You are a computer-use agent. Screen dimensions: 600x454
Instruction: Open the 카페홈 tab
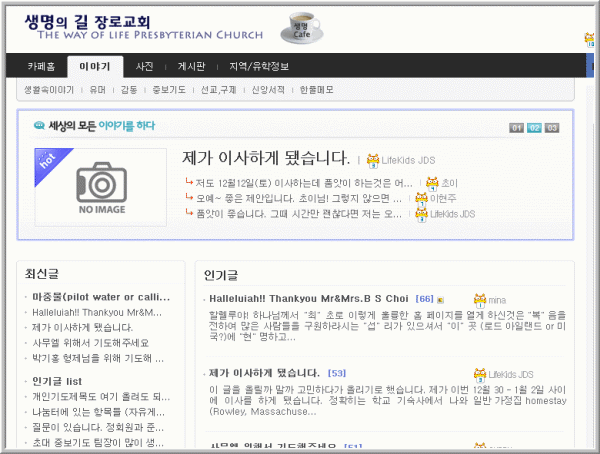tap(41, 66)
